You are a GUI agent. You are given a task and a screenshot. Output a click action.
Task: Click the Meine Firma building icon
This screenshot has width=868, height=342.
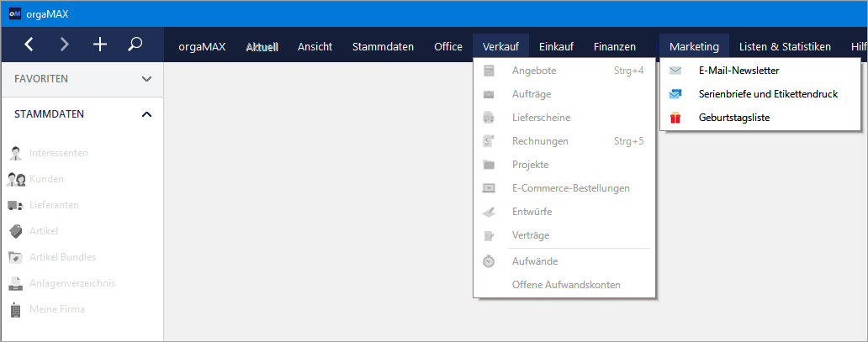15,309
